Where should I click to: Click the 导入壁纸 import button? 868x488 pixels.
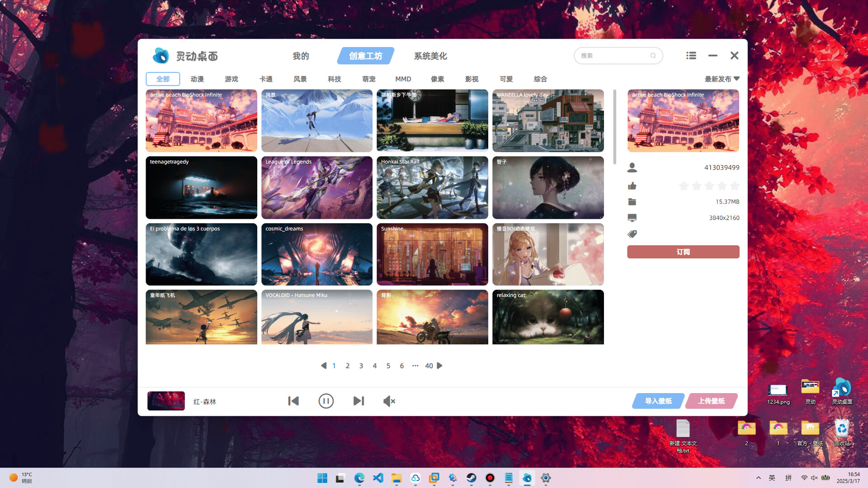[658, 401]
